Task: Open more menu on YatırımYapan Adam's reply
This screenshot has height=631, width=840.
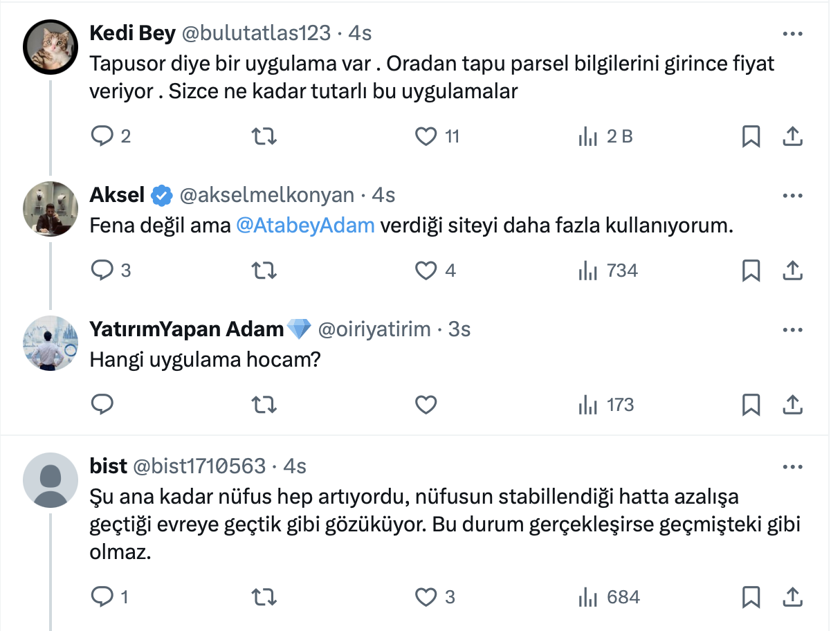Action: point(792,329)
